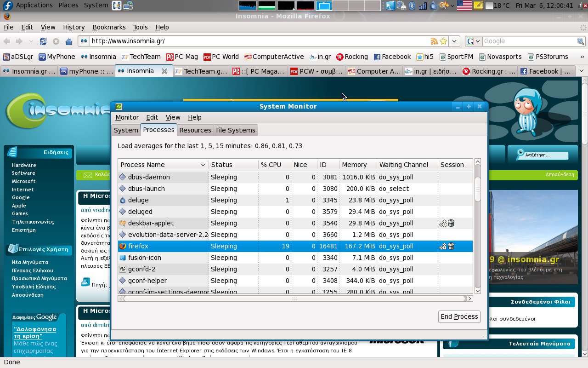Sort processes by Memory column header
Viewport: 588px width, 368px height.
coord(357,165)
